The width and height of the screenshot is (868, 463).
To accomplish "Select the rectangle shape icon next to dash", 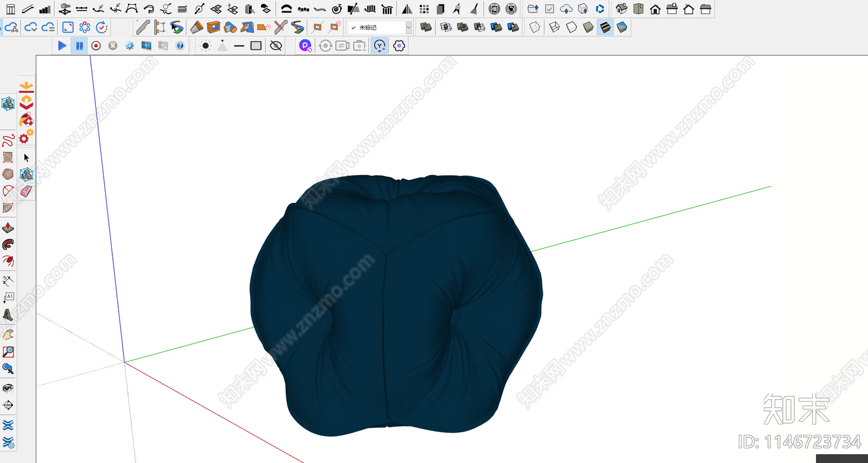I will (256, 46).
